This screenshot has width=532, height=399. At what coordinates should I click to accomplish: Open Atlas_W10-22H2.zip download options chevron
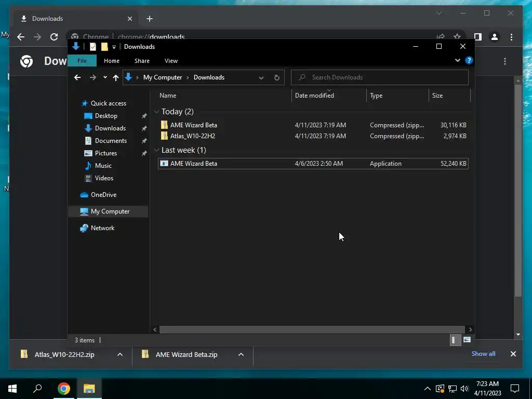tap(120, 354)
